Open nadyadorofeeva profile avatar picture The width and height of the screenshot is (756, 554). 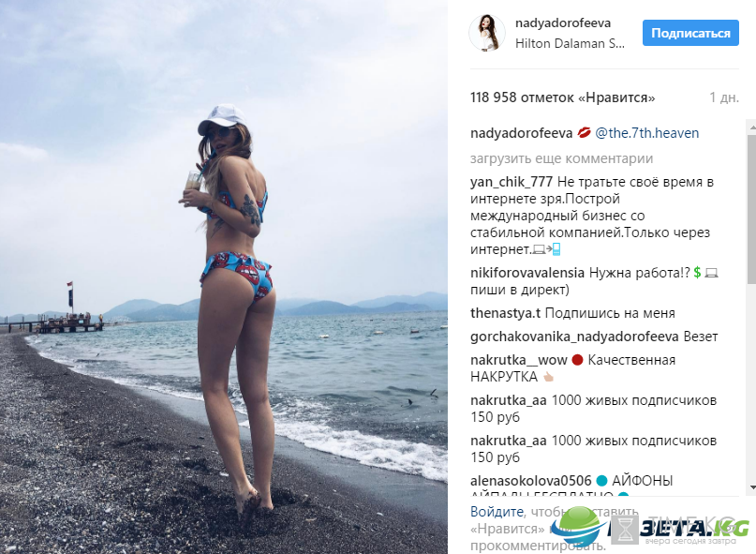tap(487, 33)
